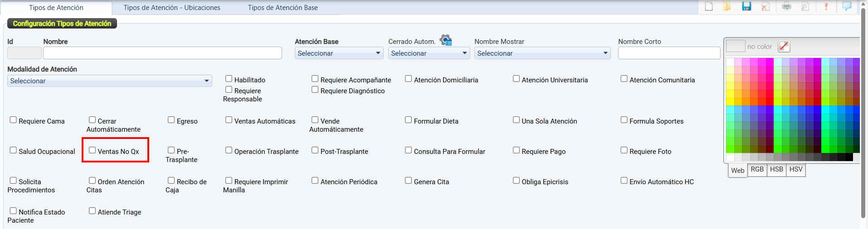The image size is (868, 229).
Task: Open the Nombre Mostrar dropdown
Action: coord(542,53)
